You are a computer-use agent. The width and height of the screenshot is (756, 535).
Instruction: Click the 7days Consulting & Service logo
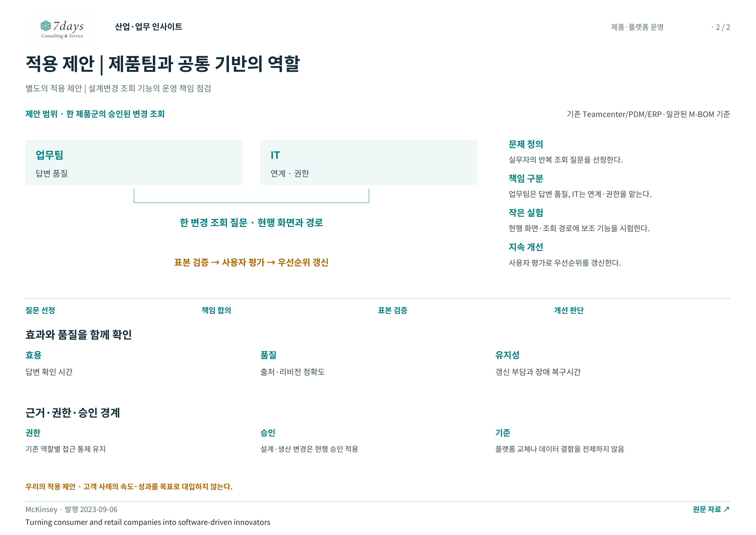(62, 29)
